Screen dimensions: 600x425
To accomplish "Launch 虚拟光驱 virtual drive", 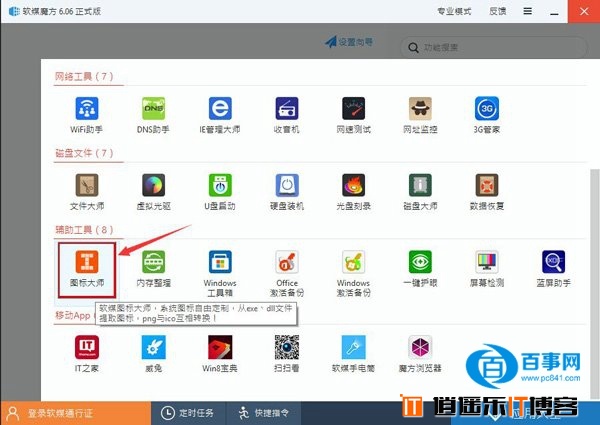I will (x=153, y=192).
